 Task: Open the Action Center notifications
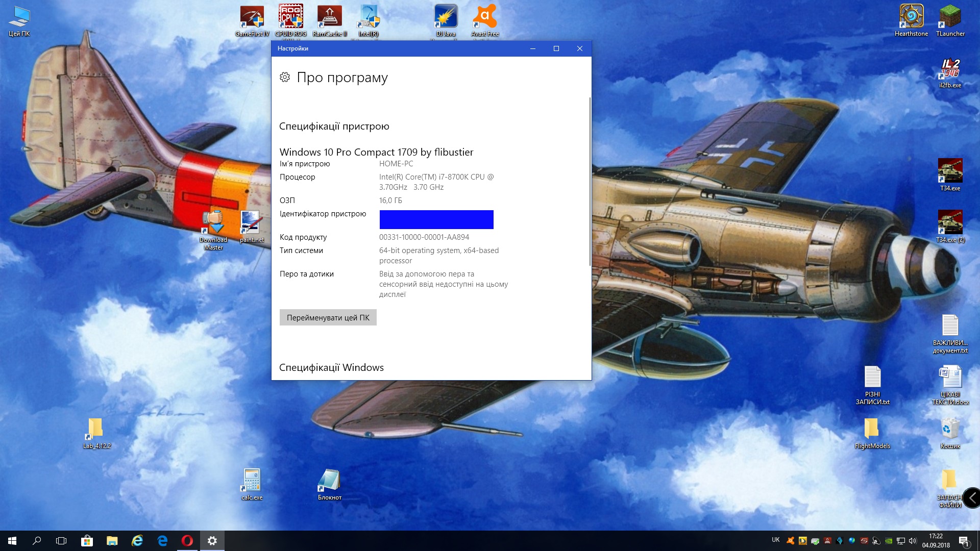[x=964, y=541]
